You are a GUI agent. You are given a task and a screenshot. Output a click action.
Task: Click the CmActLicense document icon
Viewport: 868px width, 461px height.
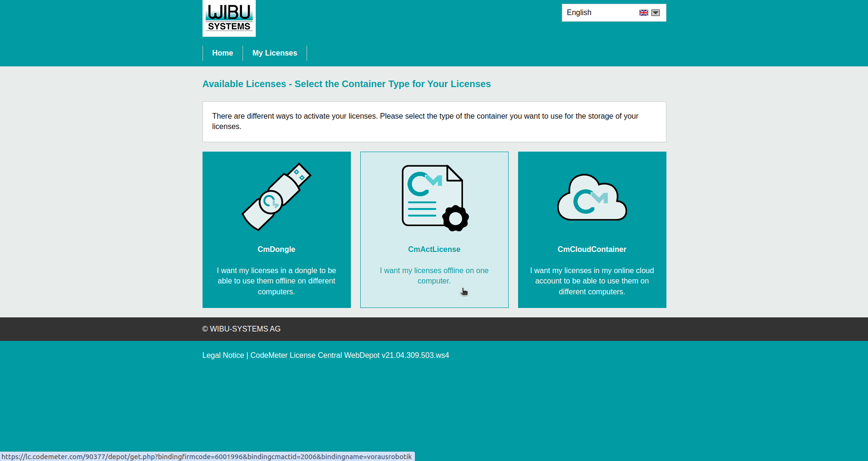434,198
